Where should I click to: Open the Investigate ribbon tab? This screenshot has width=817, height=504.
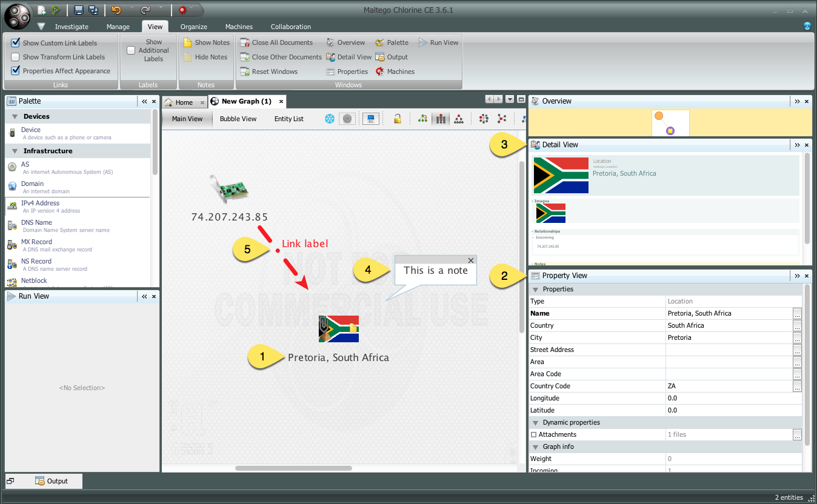pos(72,27)
